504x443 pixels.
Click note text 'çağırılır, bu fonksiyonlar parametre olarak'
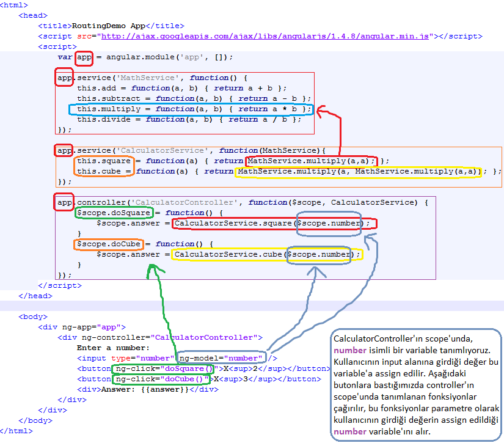click(416, 408)
